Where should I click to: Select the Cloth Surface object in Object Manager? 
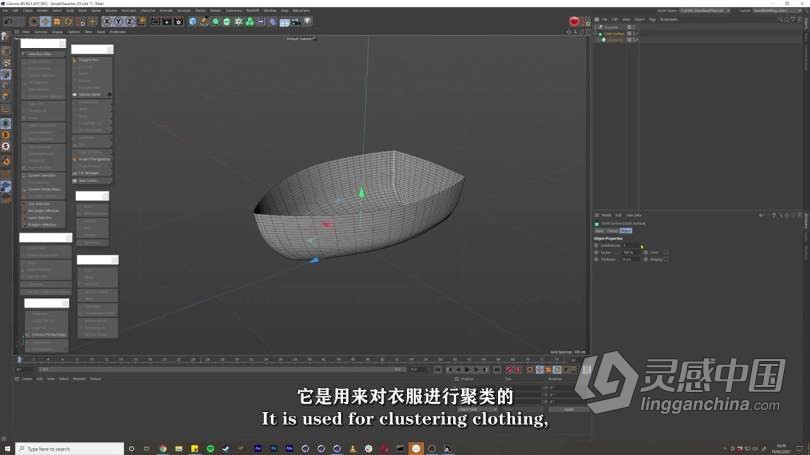[615, 34]
